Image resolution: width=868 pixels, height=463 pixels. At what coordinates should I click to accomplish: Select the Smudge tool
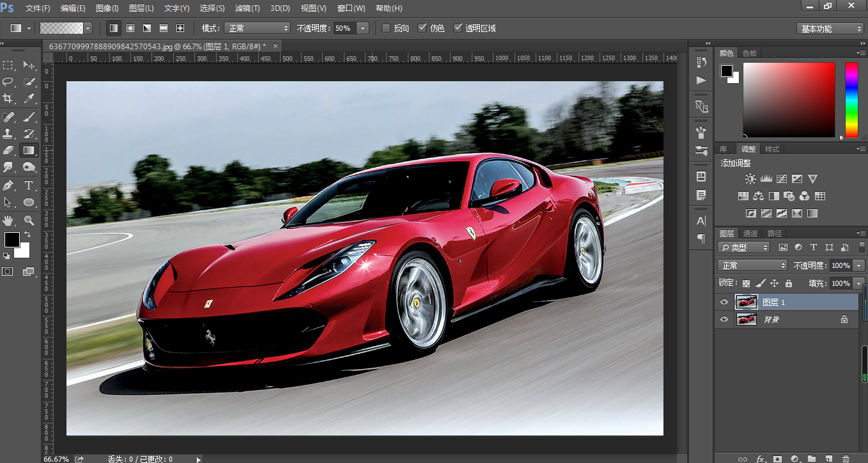coord(8,167)
